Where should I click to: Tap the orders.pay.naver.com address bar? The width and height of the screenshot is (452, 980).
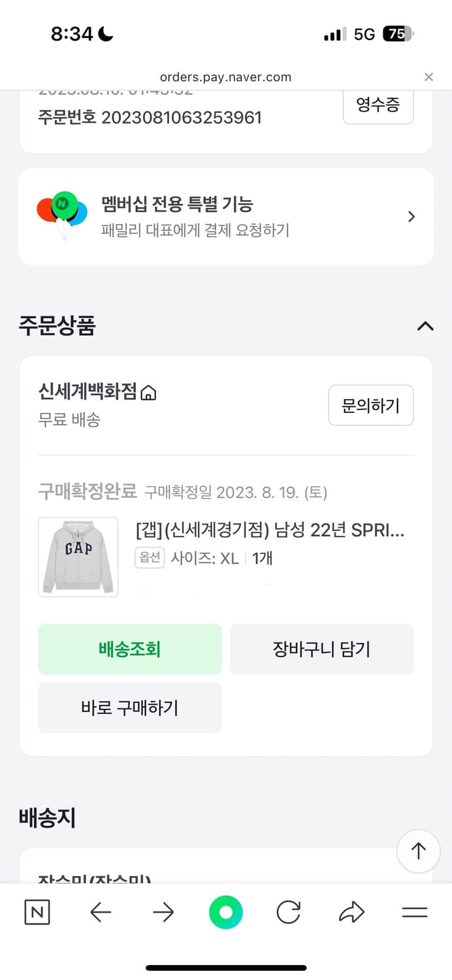(x=225, y=76)
